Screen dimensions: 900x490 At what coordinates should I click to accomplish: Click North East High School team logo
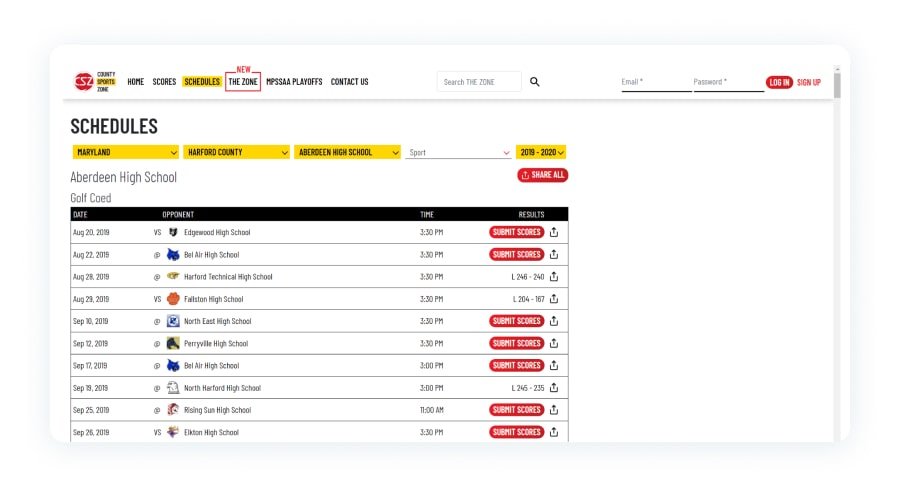(x=173, y=321)
